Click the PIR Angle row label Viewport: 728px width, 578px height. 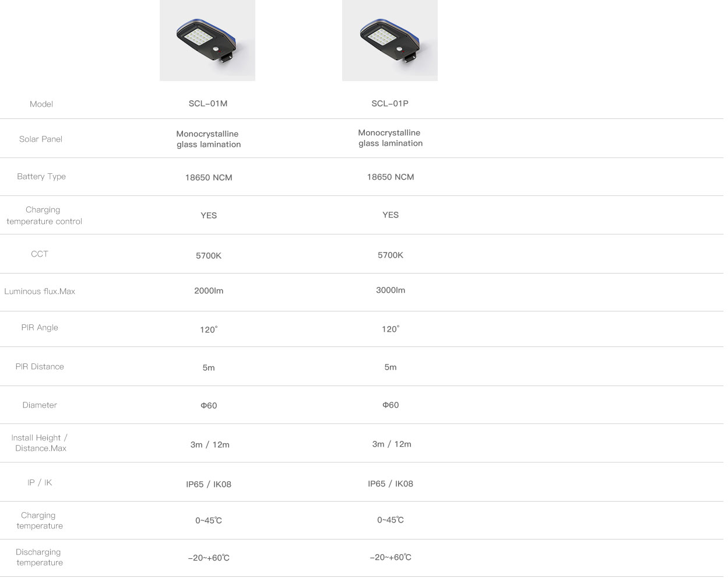[x=40, y=328]
